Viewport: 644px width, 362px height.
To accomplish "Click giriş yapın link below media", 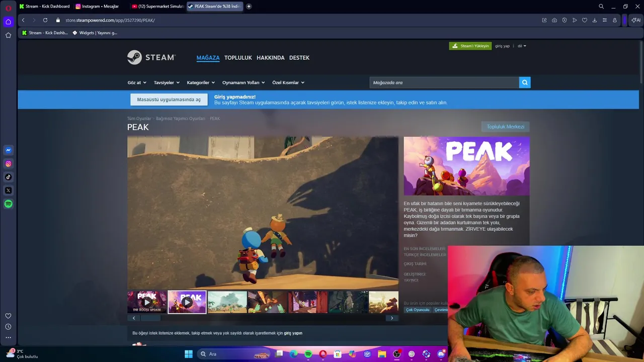I will point(293,333).
